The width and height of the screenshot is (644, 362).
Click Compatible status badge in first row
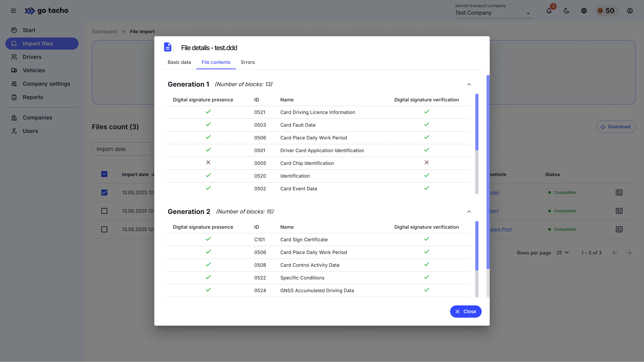pyautogui.click(x=563, y=192)
